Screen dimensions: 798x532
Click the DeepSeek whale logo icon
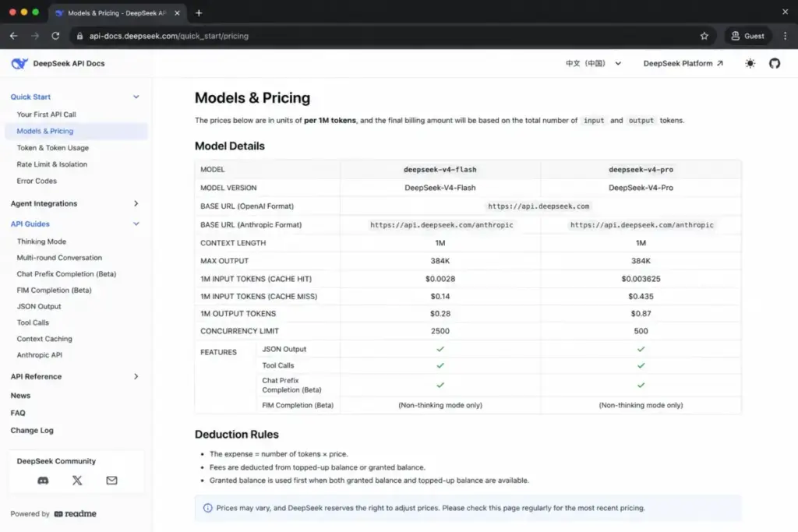click(19, 64)
